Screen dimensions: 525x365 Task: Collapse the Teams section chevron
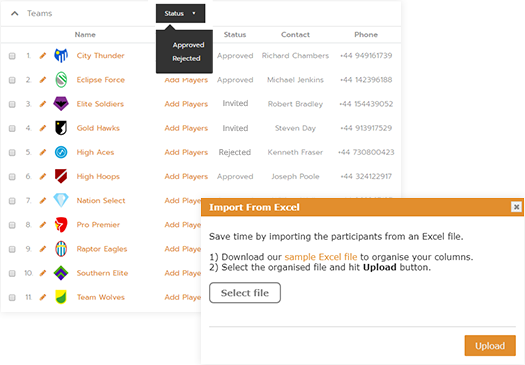tap(14, 13)
